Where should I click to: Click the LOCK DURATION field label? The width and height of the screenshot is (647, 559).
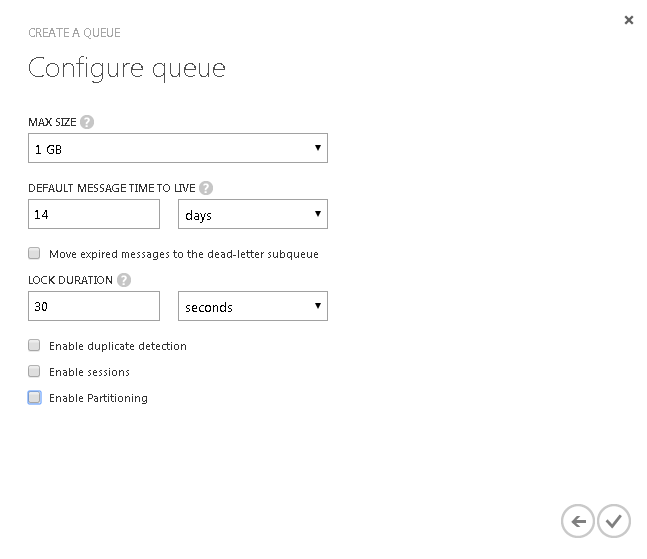click(x=70, y=281)
